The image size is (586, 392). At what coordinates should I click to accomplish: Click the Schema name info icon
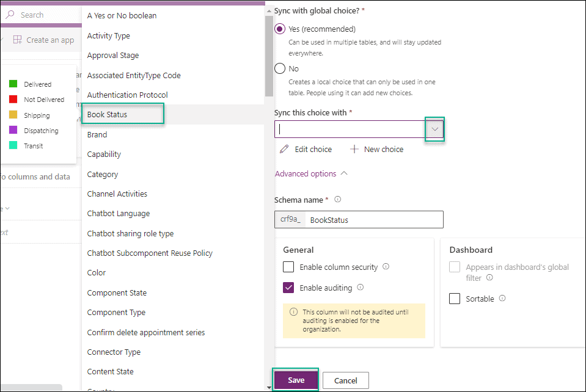(337, 200)
